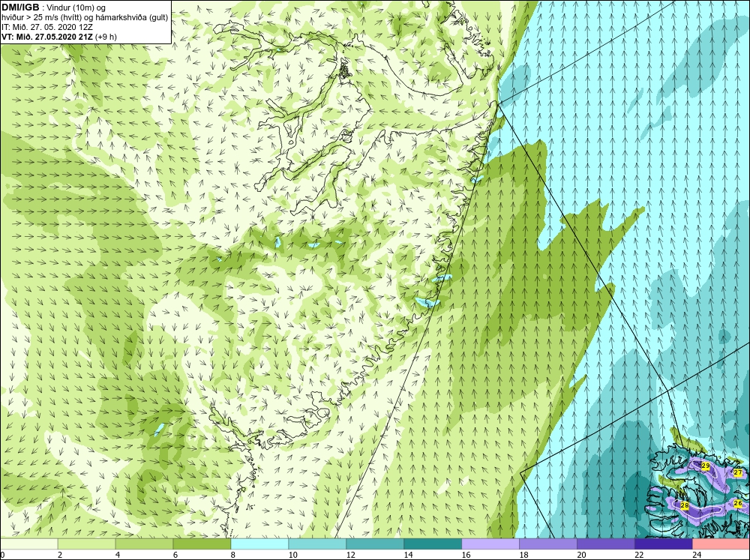Screen dimensions: 750x560
Task: Click the 22–24 m/s dark indigo legend swatch
Action: (x=664, y=544)
